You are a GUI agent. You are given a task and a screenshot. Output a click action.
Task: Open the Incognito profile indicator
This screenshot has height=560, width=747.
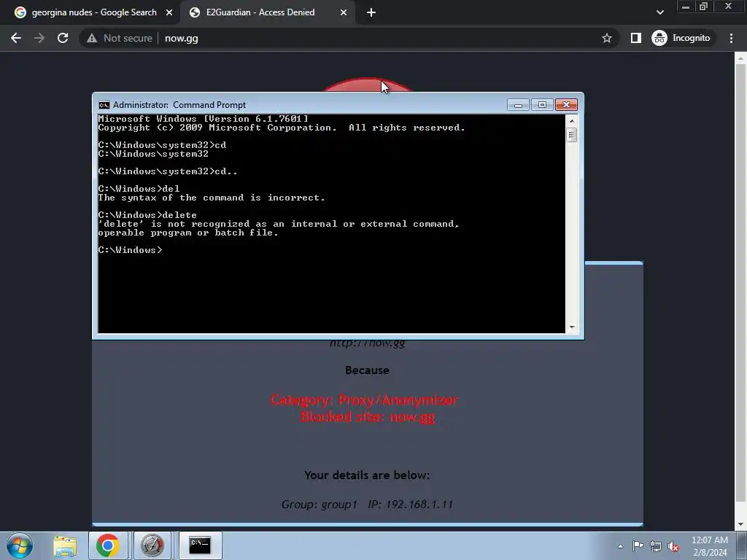(681, 38)
